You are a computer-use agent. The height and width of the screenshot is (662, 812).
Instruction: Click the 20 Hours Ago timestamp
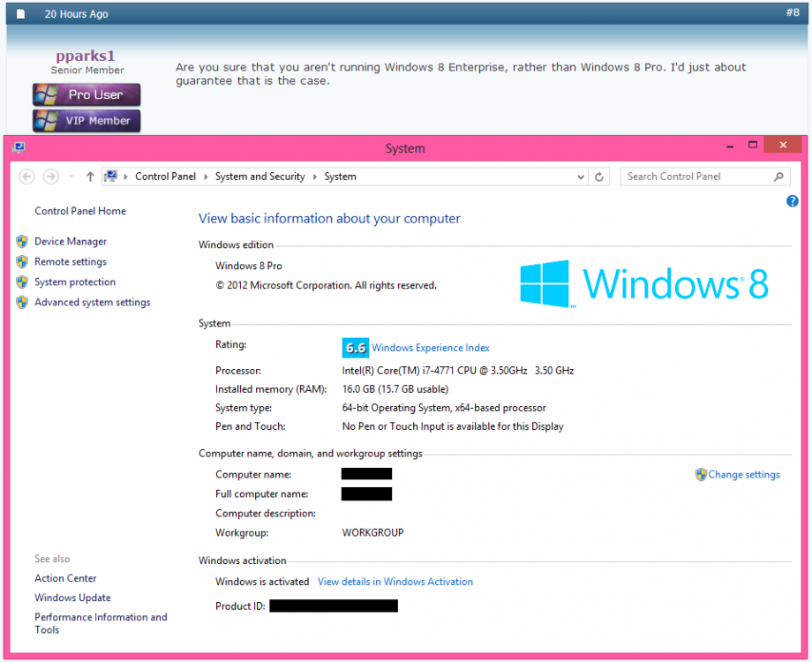[x=76, y=14]
